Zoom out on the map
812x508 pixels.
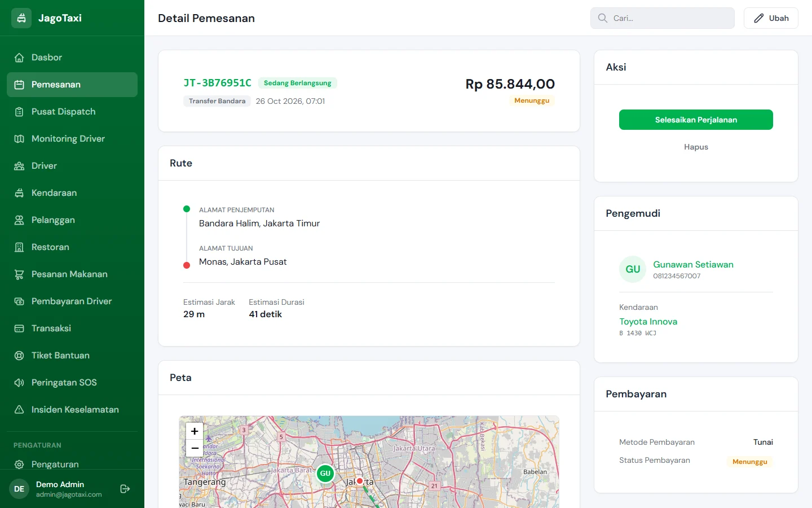click(x=195, y=448)
